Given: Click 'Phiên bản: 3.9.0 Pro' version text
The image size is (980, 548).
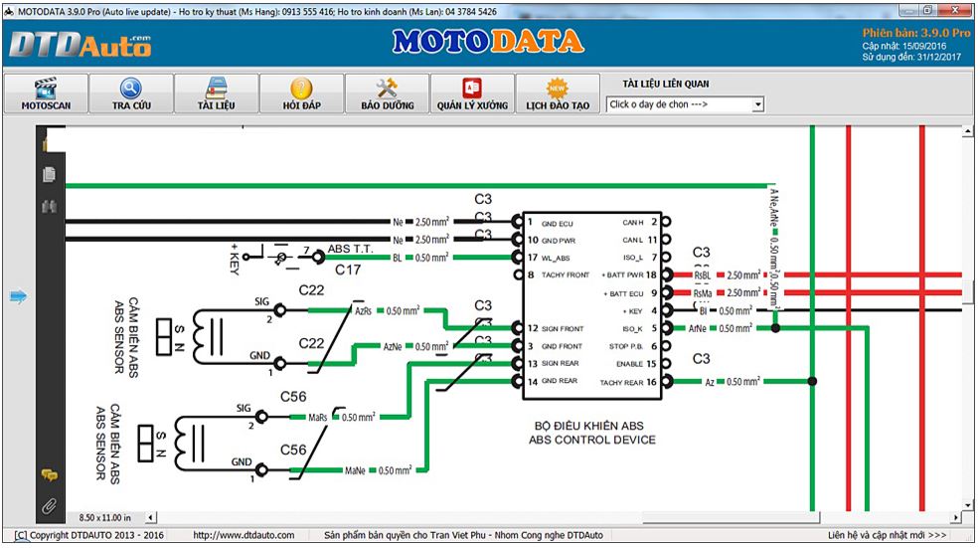Looking at the screenshot, I should click(x=916, y=33).
